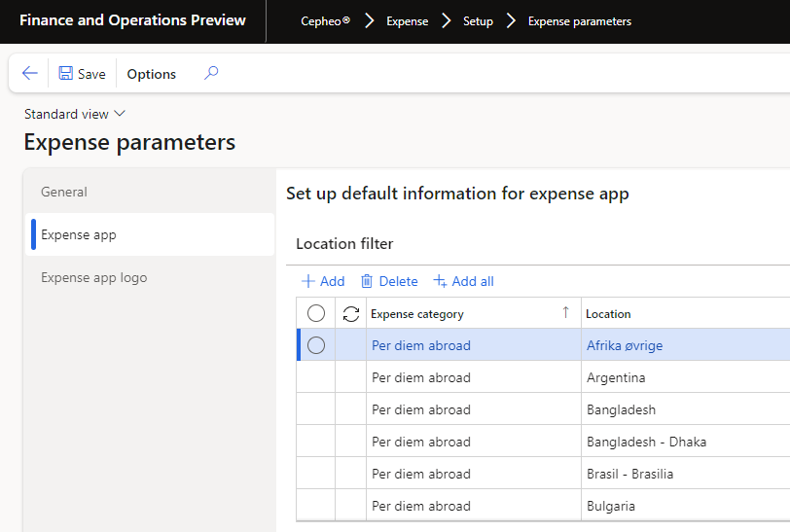Expand the chevron after Cepheo breadcrumb

(x=370, y=20)
